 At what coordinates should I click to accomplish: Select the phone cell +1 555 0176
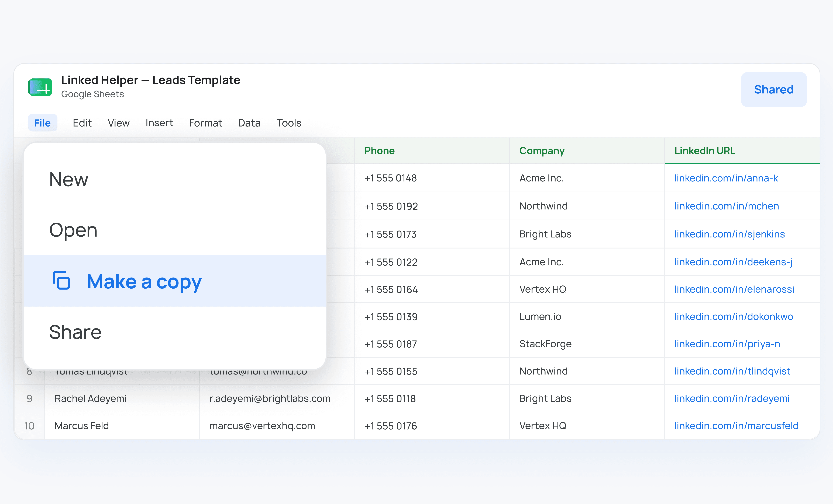pyautogui.click(x=432, y=426)
